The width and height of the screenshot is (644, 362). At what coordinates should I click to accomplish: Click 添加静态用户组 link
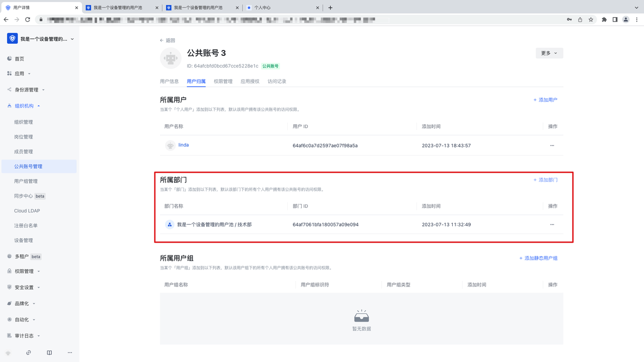538,258
